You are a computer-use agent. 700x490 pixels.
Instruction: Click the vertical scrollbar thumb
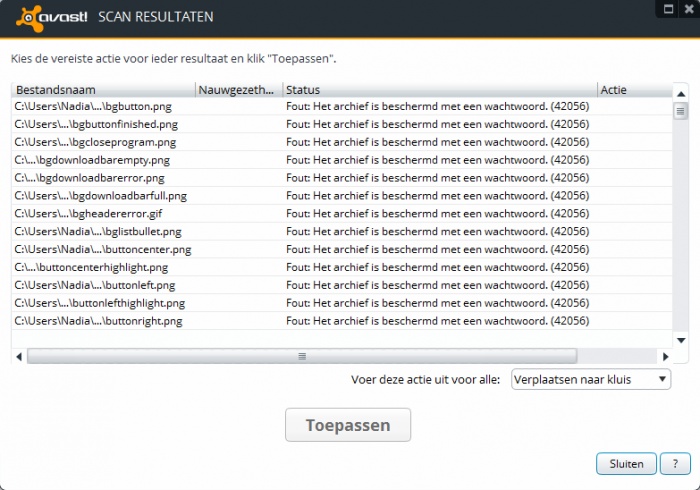coord(680,111)
